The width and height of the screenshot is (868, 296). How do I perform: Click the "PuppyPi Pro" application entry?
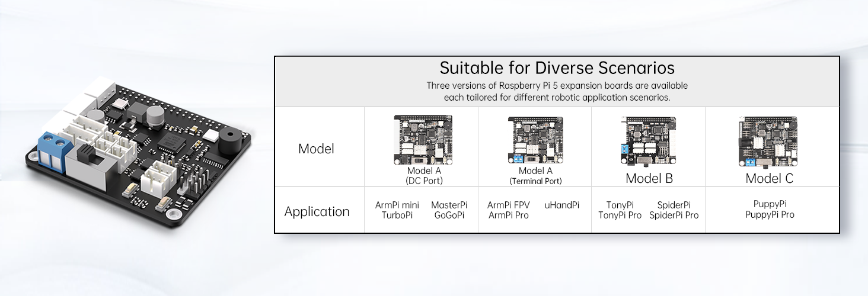click(770, 215)
